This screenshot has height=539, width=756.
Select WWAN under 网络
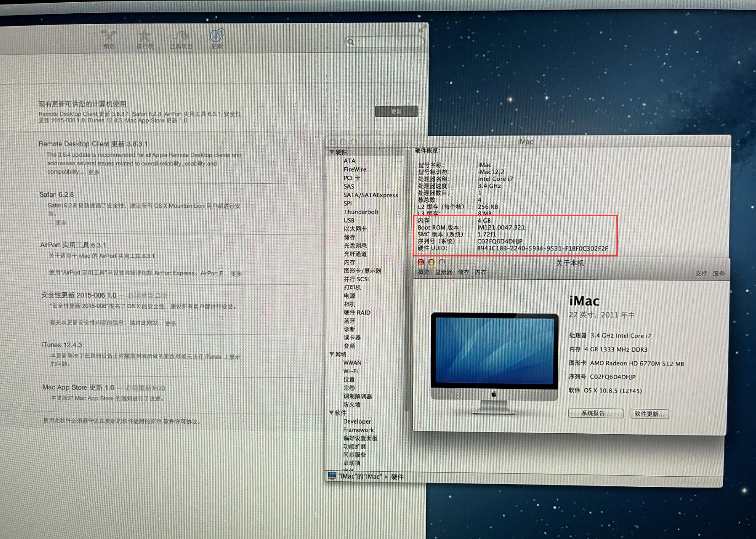352,363
